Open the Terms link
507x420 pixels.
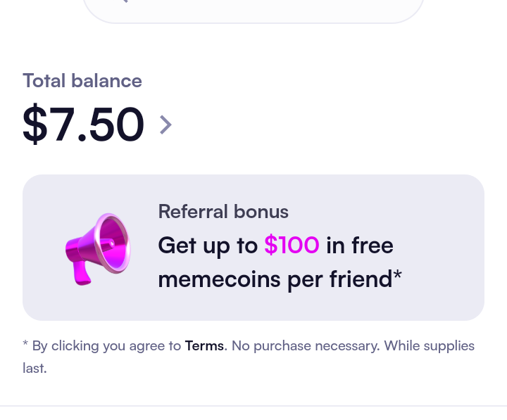204,346
